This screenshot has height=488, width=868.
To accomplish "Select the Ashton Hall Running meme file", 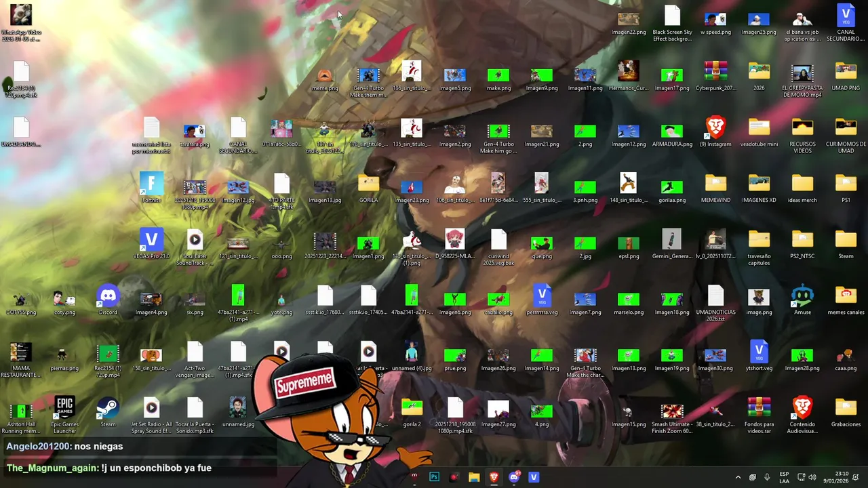I will click(21, 418).
